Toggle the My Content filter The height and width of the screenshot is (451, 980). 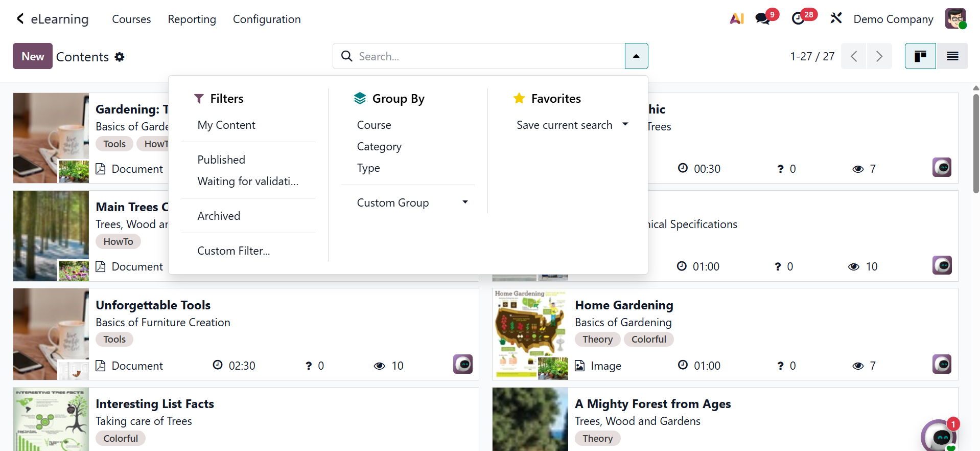pyautogui.click(x=226, y=125)
